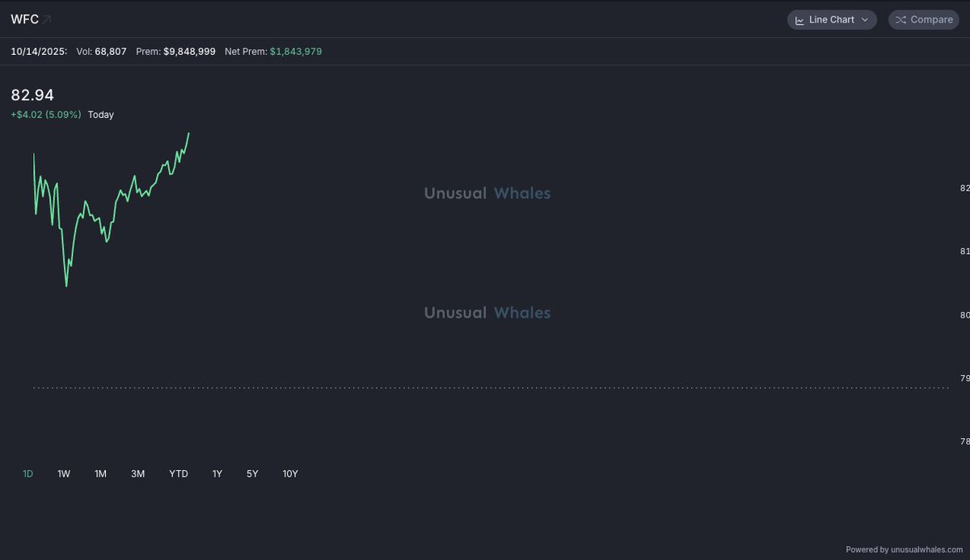Show the YTD time range
Image resolution: width=970 pixels, height=560 pixels.
point(179,474)
